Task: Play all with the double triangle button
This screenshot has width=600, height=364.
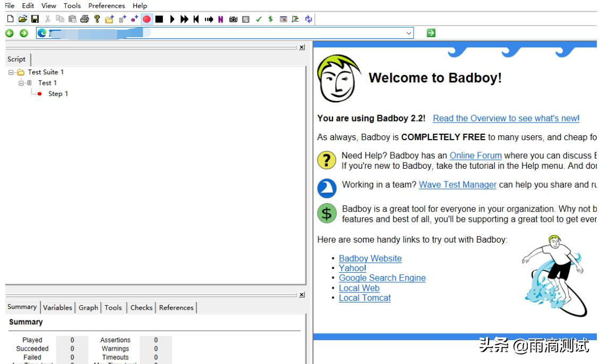Action: point(184,19)
